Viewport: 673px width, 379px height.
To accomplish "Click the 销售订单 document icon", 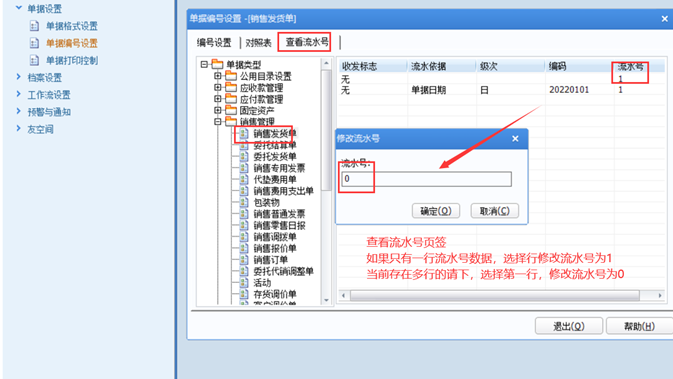I will pyautogui.click(x=244, y=260).
